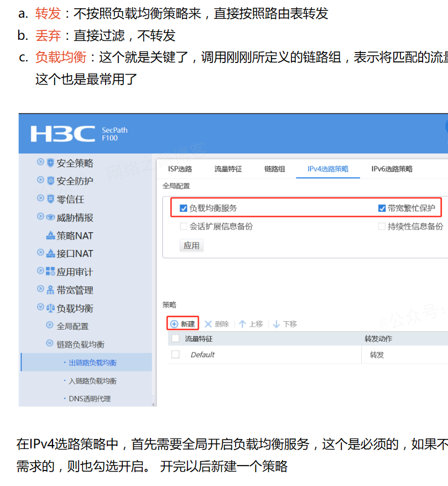Click the 流量特征 column header
The image size is (448, 486).
click(199, 339)
